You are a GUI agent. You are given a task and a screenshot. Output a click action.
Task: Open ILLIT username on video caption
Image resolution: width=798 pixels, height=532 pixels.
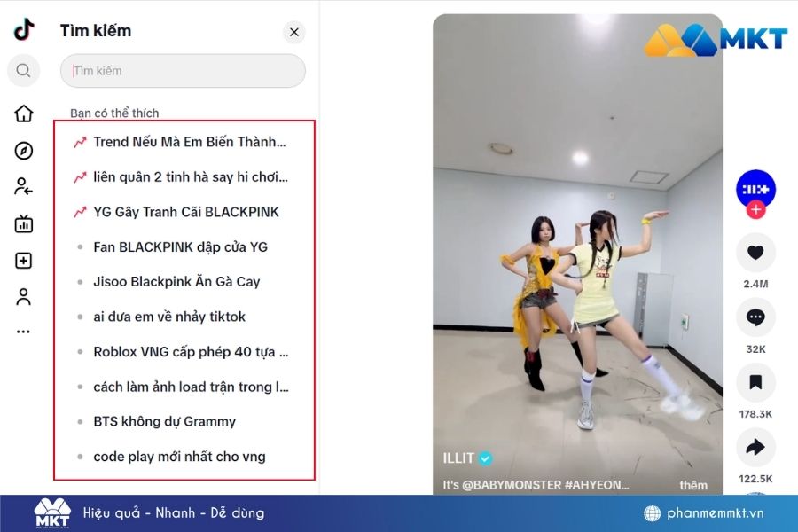point(458,458)
